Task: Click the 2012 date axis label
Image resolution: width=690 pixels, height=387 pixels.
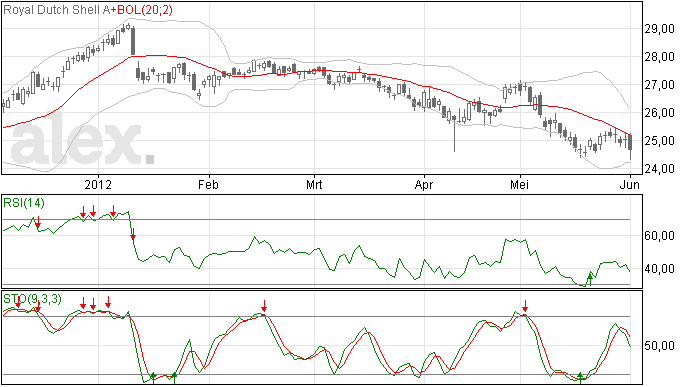Action: pyautogui.click(x=98, y=184)
